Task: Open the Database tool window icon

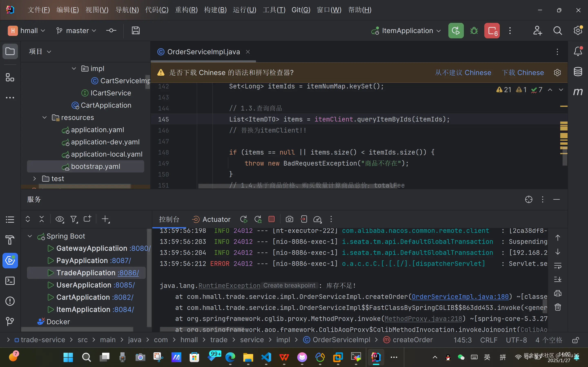Action: point(578,72)
